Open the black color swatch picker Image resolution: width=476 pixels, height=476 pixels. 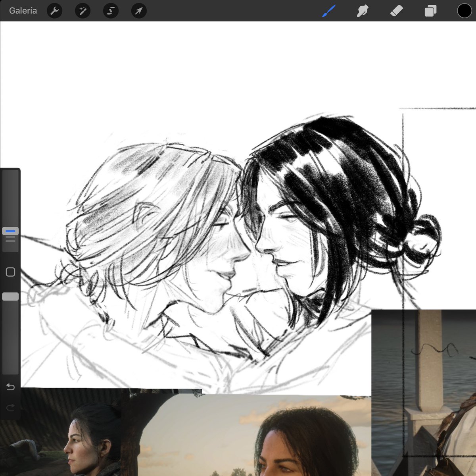click(x=464, y=11)
